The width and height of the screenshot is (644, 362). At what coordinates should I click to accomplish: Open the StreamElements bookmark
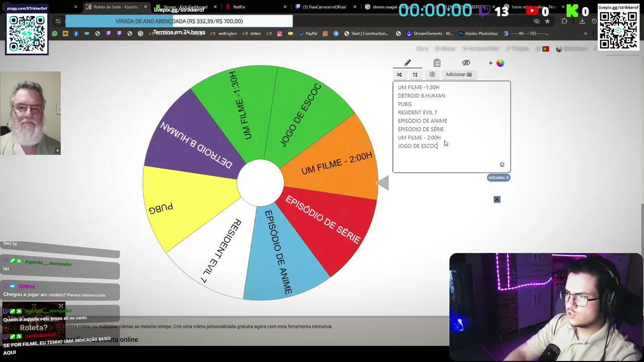(430, 34)
